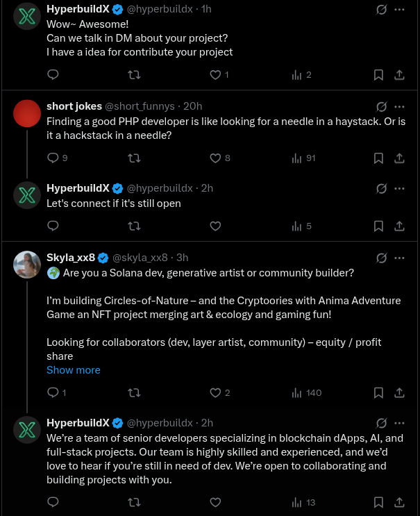
Task: Share the Skyla_xx8 post
Action: coord(400,392)
